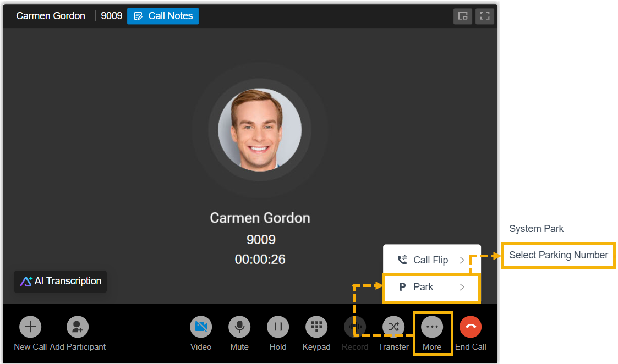
Task: Select the Call Flip menu entry
Action: pos(424,260)
